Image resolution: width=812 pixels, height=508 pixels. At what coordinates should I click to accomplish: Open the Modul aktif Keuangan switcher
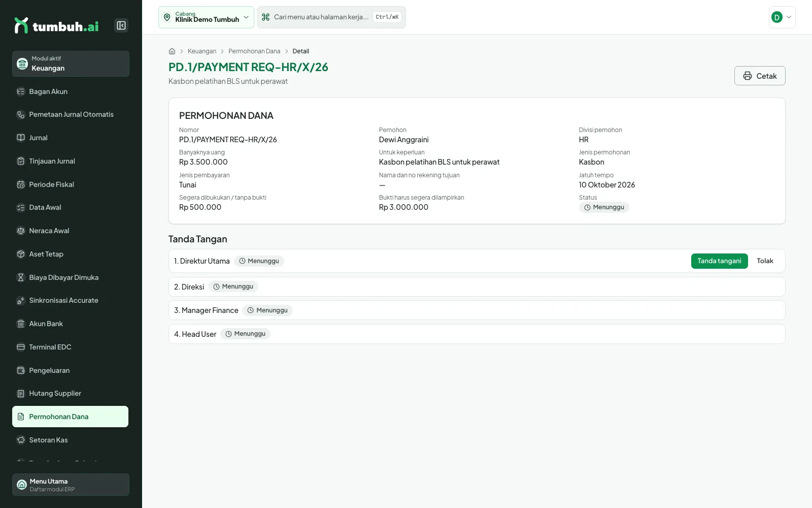(x=71, y=63)
